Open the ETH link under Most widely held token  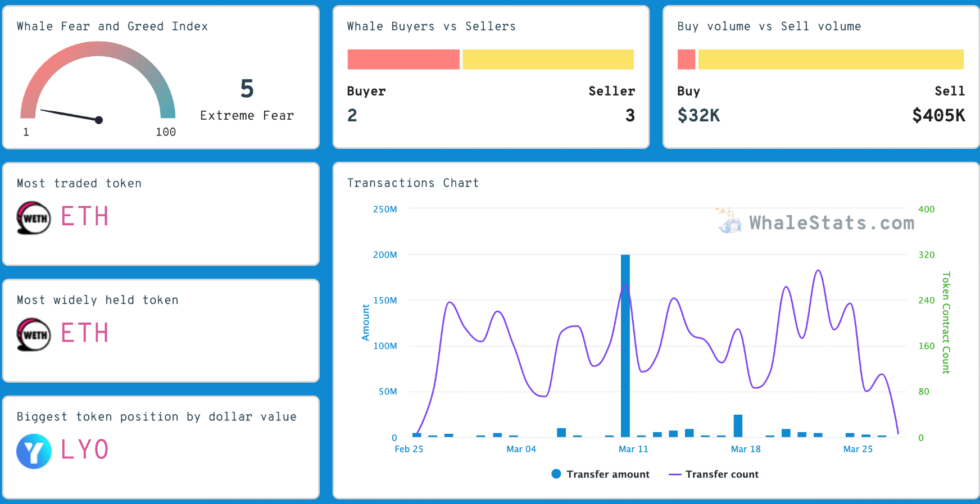(x=85, y=333)
